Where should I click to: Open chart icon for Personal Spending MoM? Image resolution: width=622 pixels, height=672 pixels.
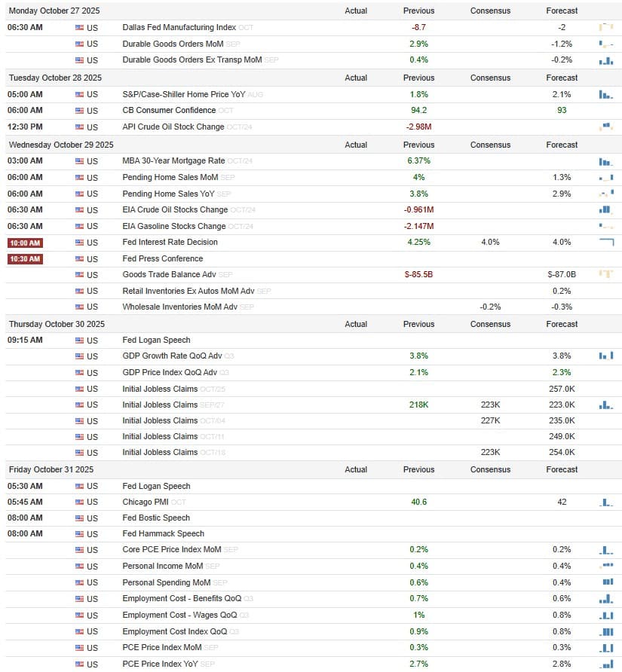[x=608, y=582]
